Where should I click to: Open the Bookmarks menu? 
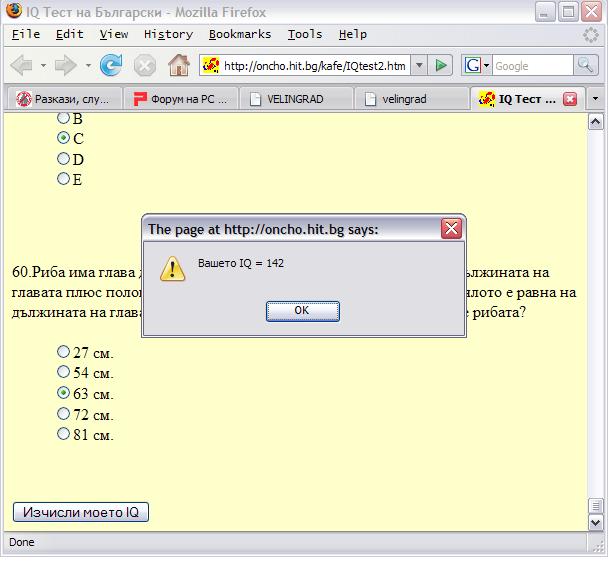(240, 34)
